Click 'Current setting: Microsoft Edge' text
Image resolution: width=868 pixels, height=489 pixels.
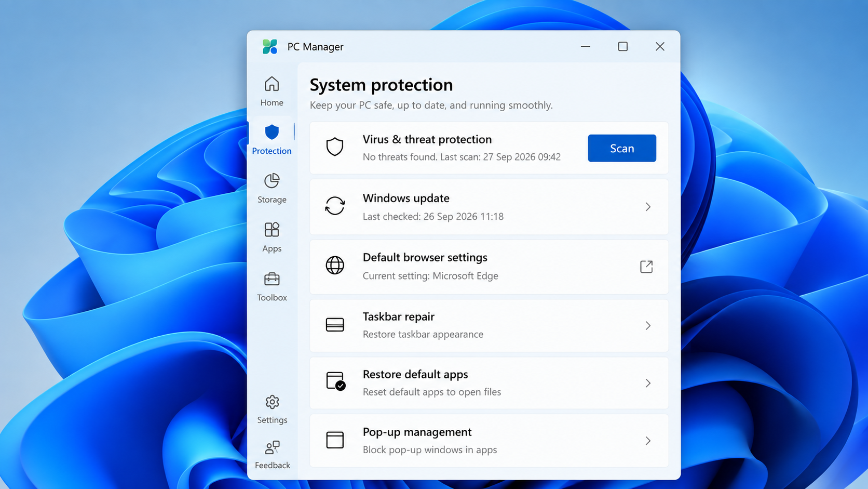coord(430,275)
